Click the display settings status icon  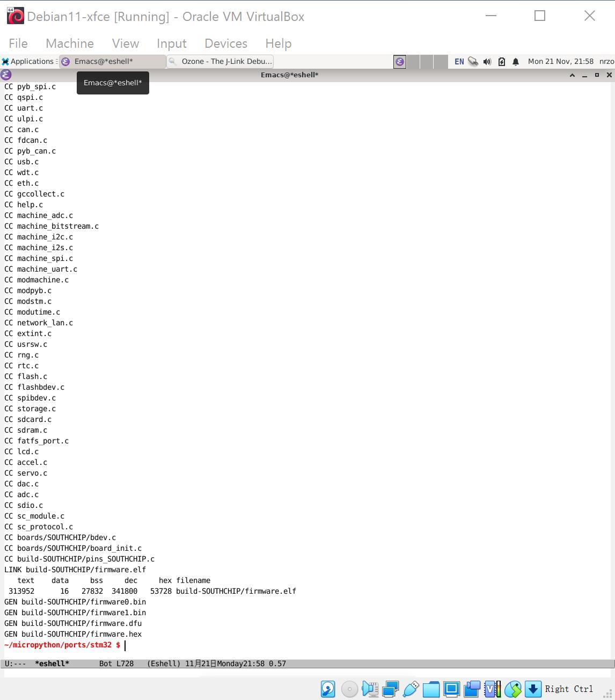pyautogui.click(x=451, y=689)
